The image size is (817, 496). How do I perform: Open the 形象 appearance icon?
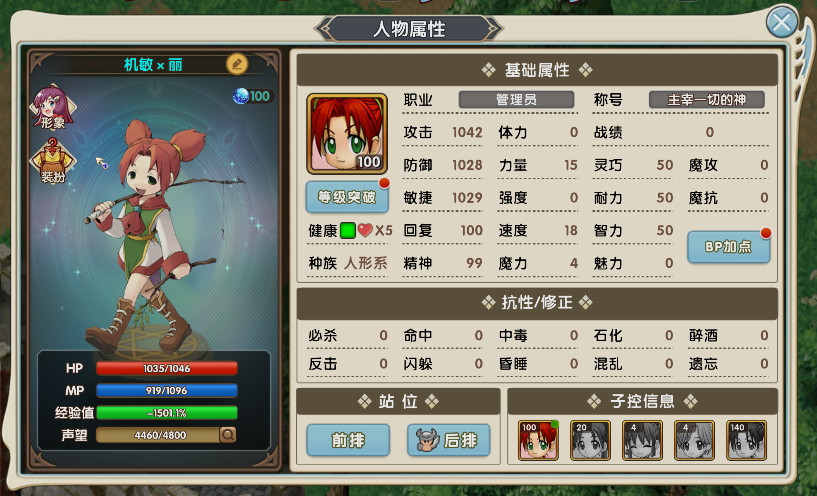[x=53, y=107]
